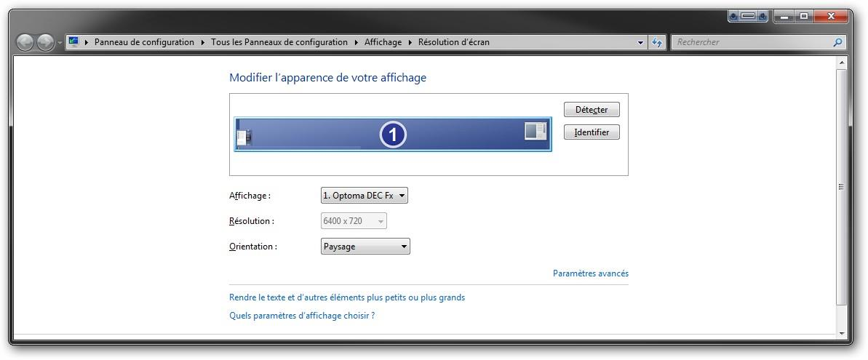Viewport: 868px width, 360px height.
Task: Select Tous les Panneaux de configuration breadcrumb
Action: click(279, 42)
